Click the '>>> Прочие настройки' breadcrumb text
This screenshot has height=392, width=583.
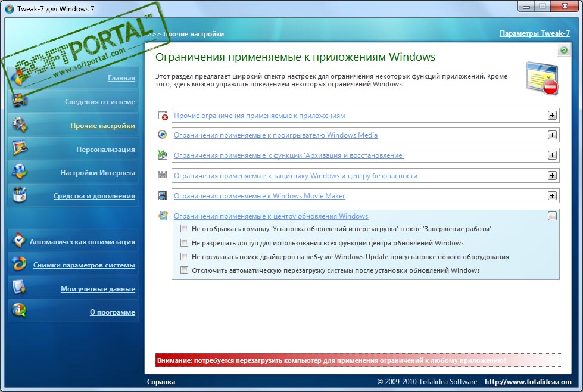click(x=186, y=34)
